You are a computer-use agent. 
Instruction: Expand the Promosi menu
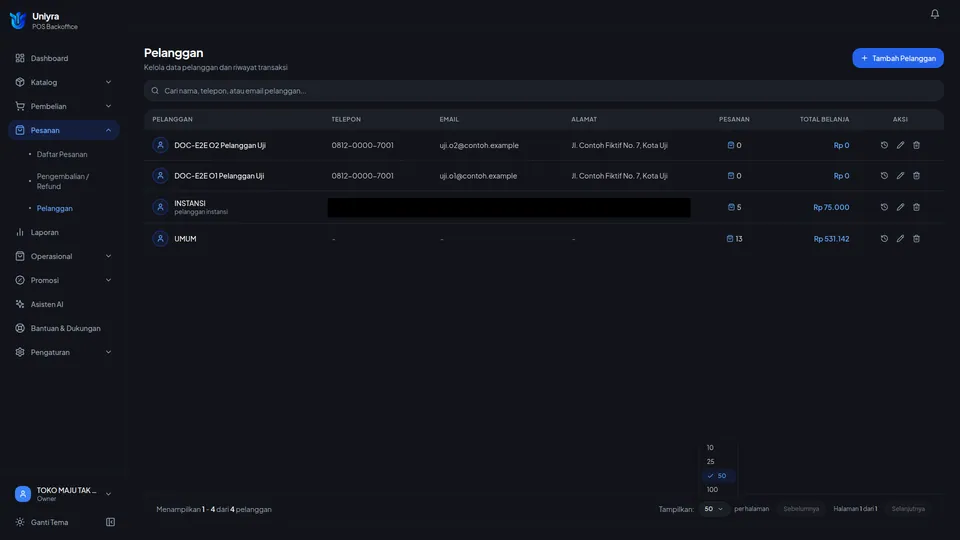tap(64, 280)
